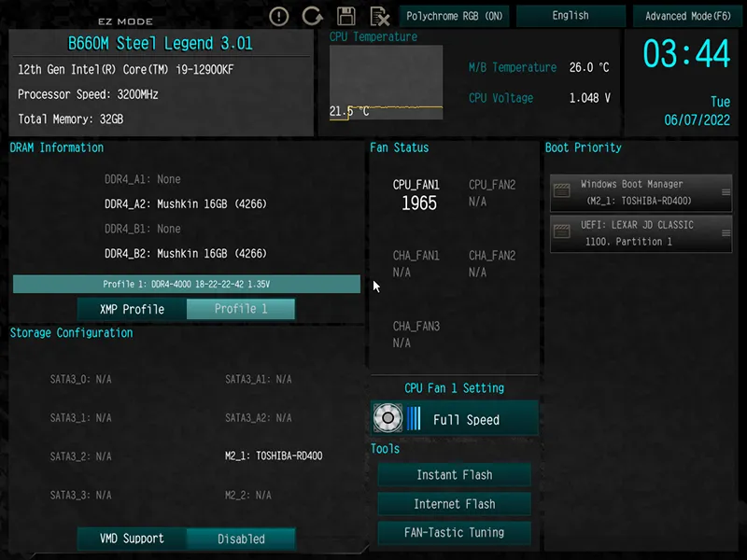Toggle VMD Support Disabled option
The height and width of the screenshot is (560, 747).
pyautogui.click(x=241, y=539)
